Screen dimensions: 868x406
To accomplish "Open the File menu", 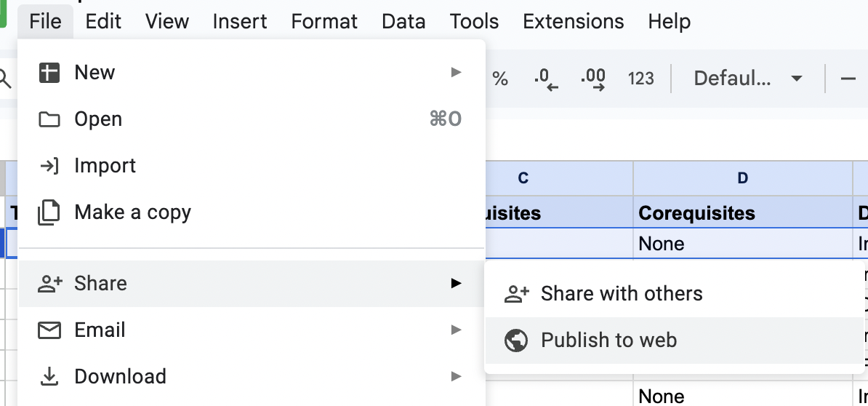I will [x=45, y=22].
